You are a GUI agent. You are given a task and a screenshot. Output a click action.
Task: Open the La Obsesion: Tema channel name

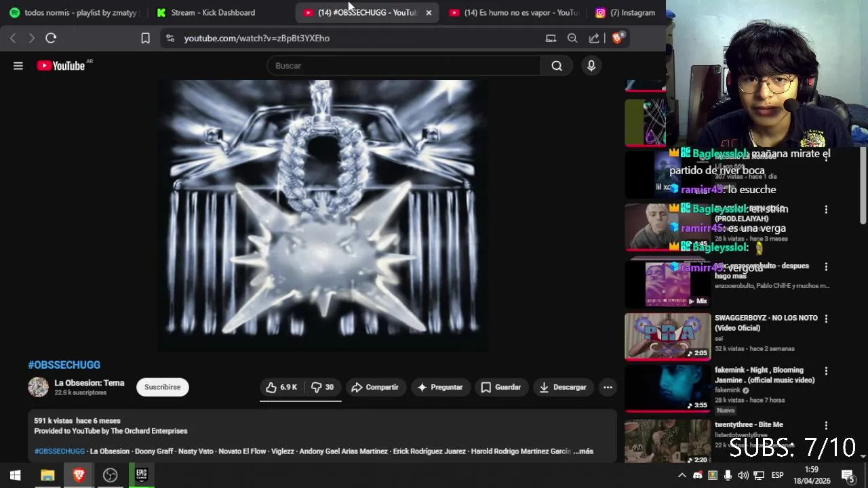pyautogui.click(x=89, y=383)
